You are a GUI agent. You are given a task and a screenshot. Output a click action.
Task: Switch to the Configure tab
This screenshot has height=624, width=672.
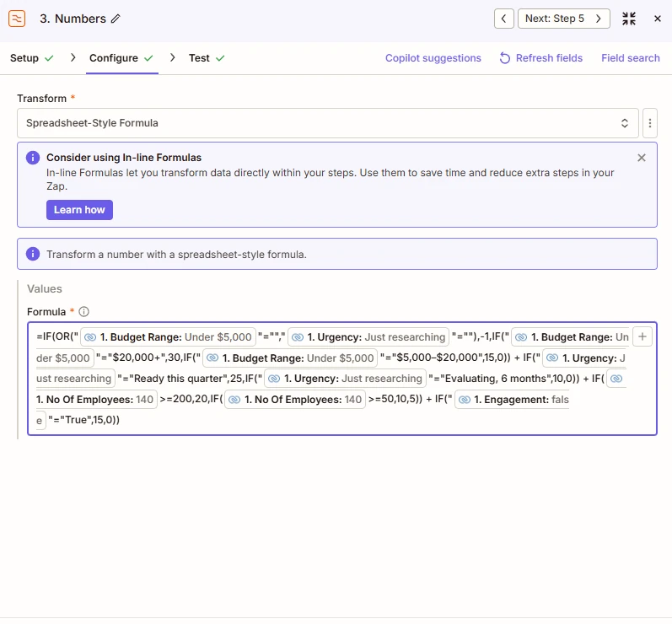click(x=121, y=58)
